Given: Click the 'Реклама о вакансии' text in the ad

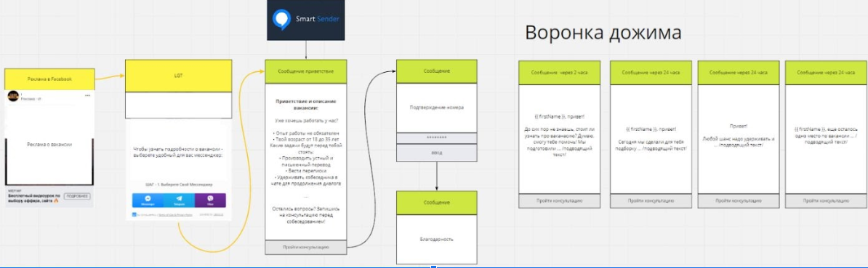Looking at the screenshot, I should 49,144.
